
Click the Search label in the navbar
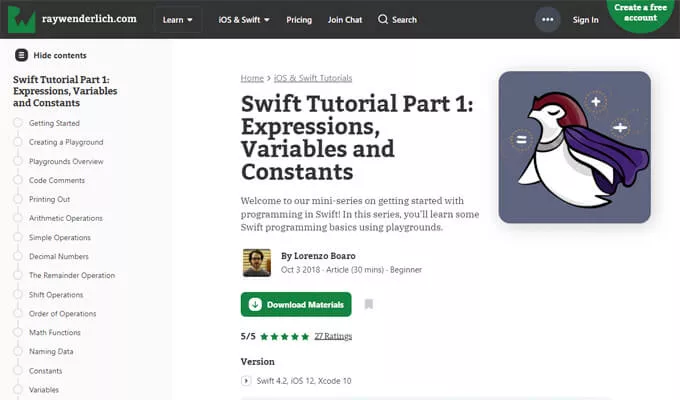[x=404, y=20]
